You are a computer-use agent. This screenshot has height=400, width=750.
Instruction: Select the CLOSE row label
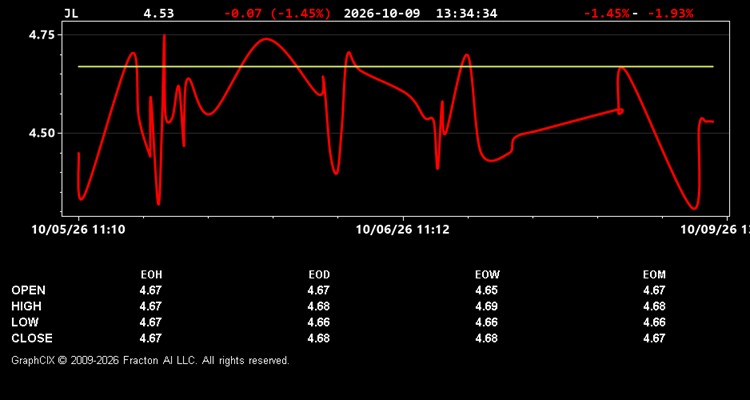point(32,338)
